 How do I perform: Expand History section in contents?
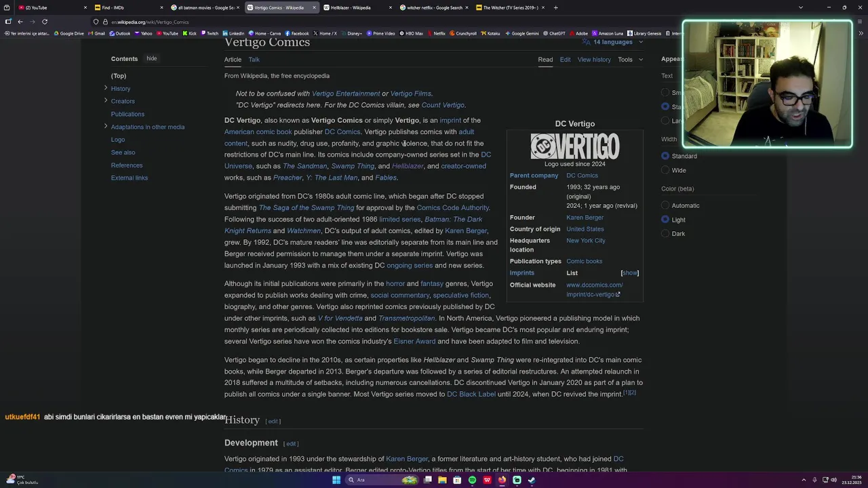(106, 88)
